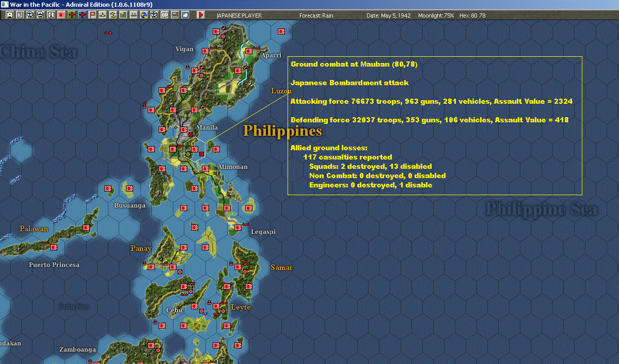The height and width of the screenshot is (364, 619).
Task: Click the orange flag toolbar icon
Action: [92, 15]
